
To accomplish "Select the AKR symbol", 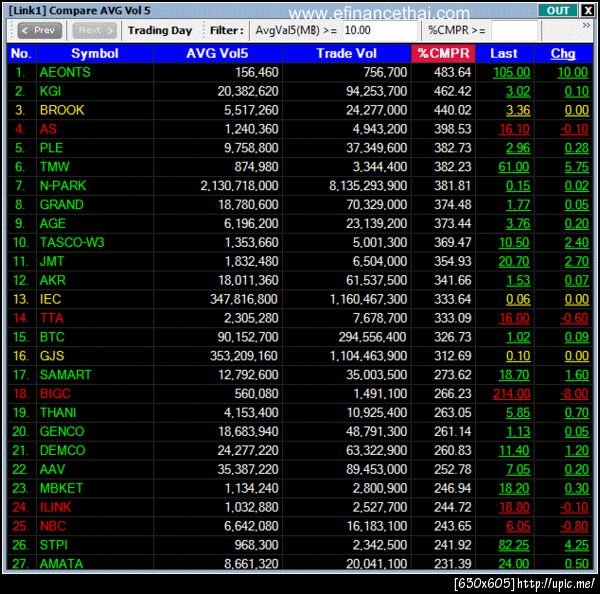I will coord(52,280).
